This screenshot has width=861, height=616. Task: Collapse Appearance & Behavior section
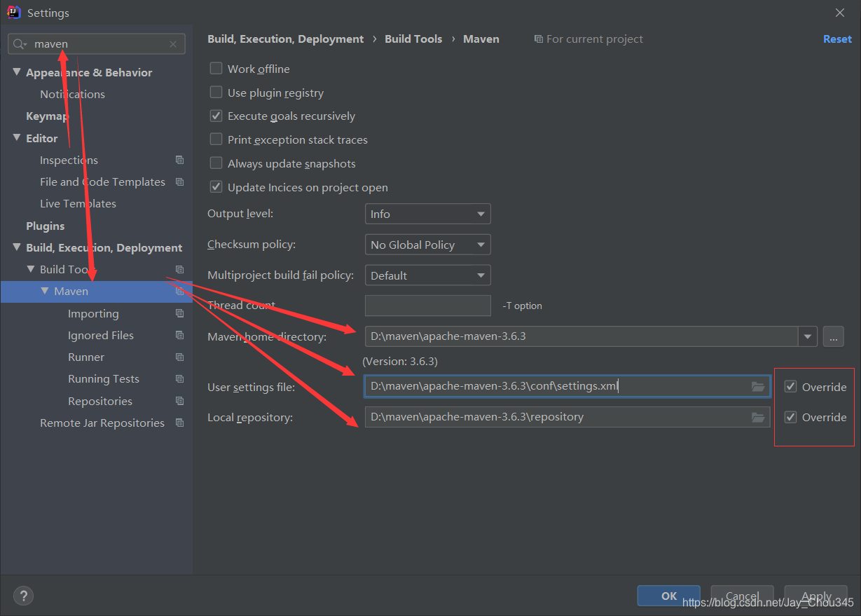(17, 72)
